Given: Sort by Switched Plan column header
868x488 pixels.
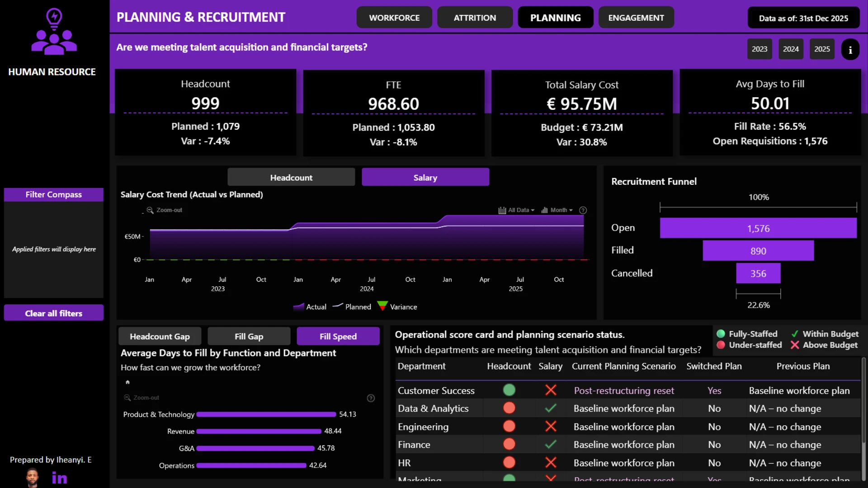Looking at the screenshot, I should pyautogui.click(x=714, y=366).
